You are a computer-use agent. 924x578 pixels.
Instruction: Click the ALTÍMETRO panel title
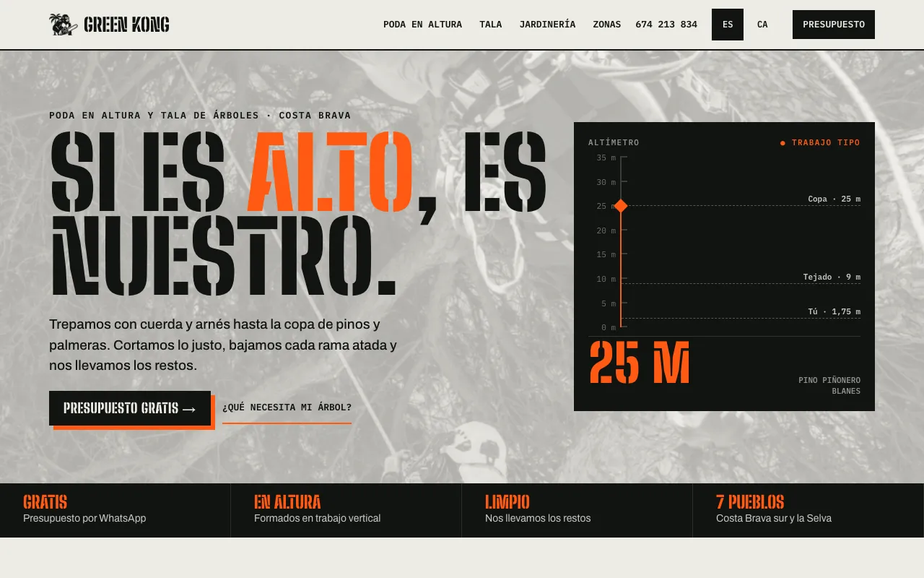pyautogui.click(x=614, y=142)
